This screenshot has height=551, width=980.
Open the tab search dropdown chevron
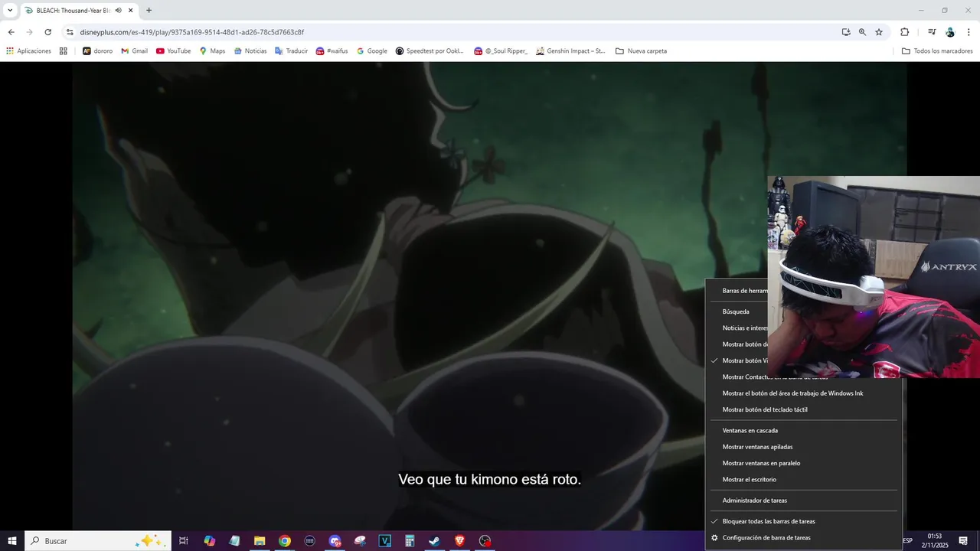pos(10,11)
